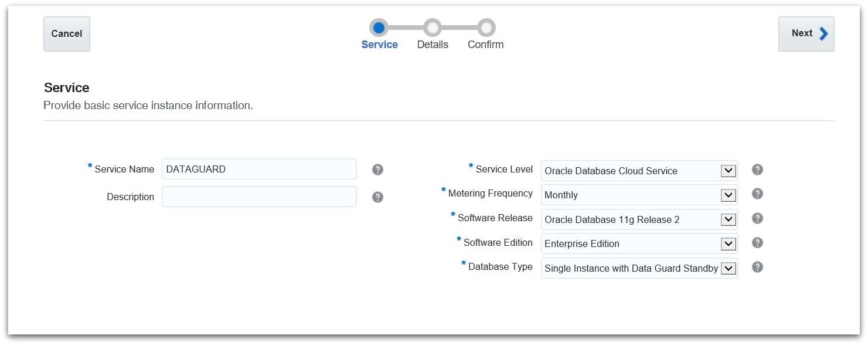Viewport: 868px width, 345px height.
Task: Click help icon next to Service Name
Action: [377, 170]
